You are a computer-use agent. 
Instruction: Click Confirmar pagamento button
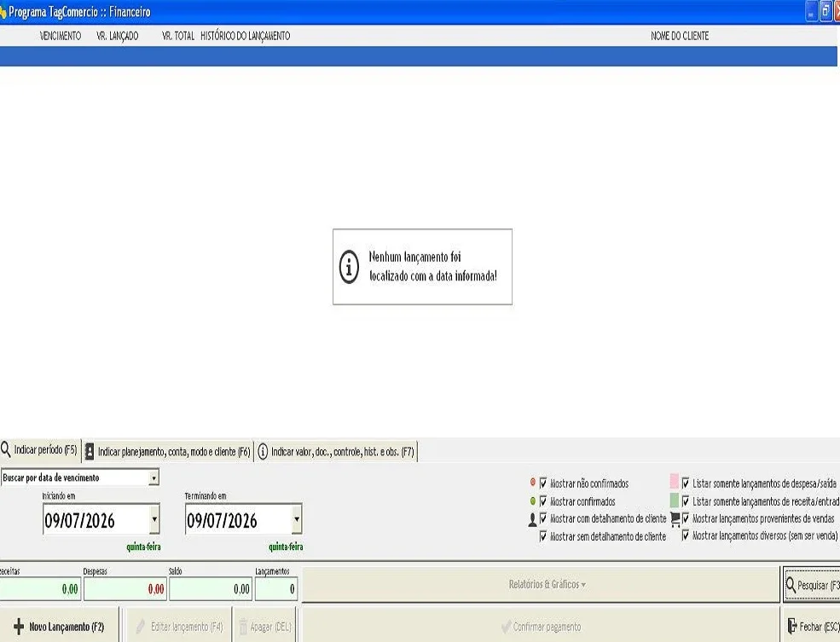coord(541,626)
